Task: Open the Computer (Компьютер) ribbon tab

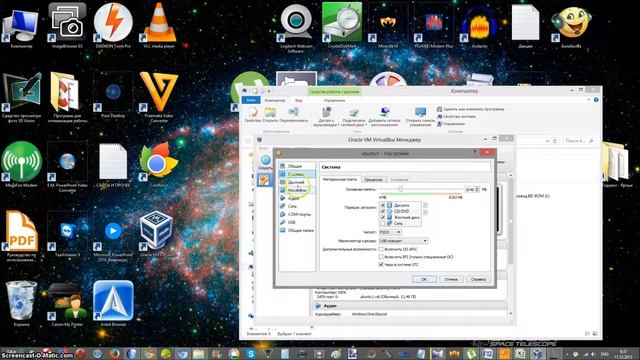Action: pos(275,100)
